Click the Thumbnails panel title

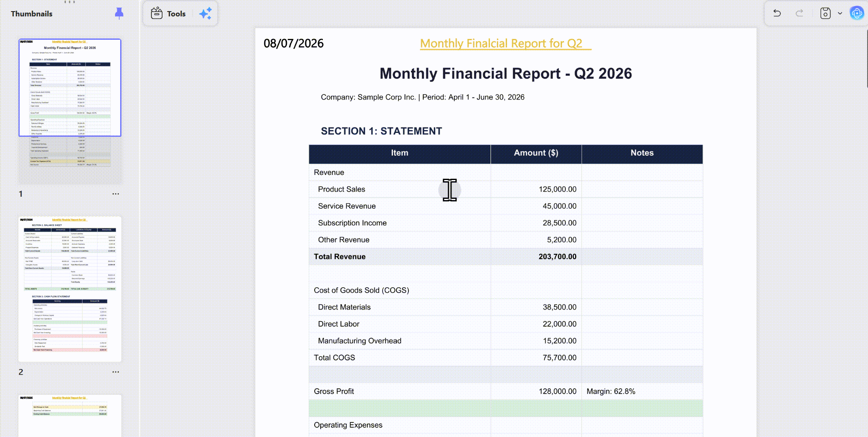pos(32,14)
